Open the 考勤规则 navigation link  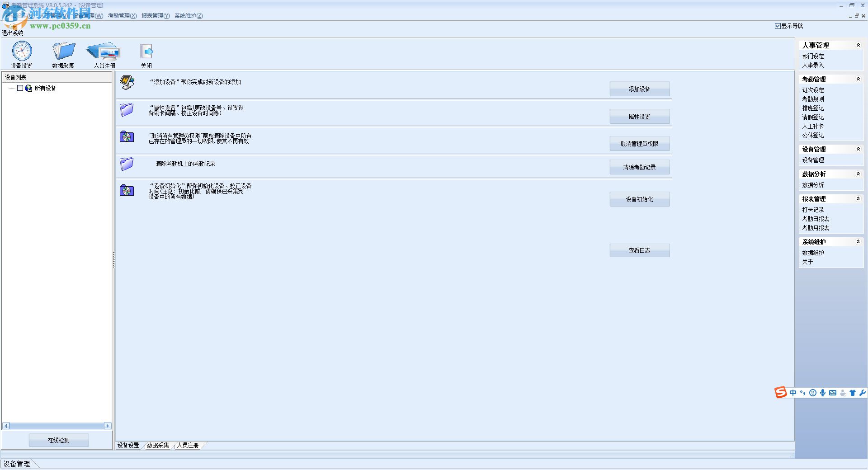click(813, 99)
